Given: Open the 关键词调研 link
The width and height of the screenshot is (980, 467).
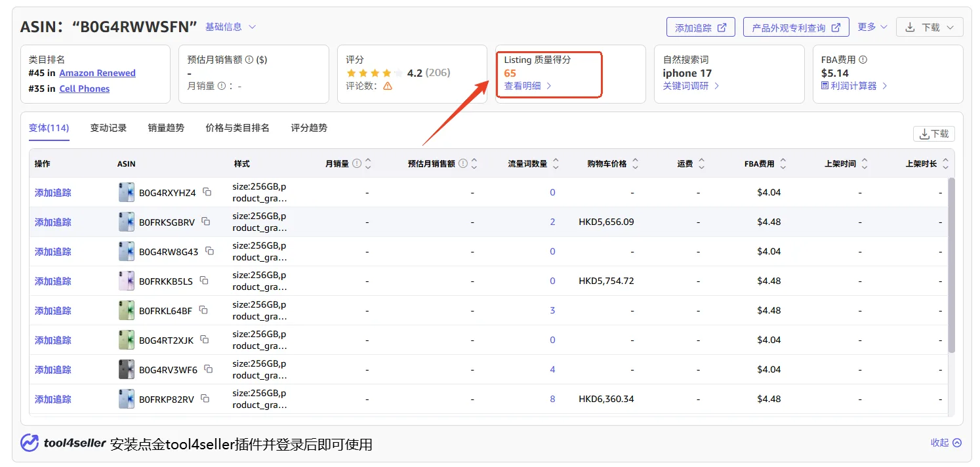Looking at the screenshot, I should click(x=691, y=86).
